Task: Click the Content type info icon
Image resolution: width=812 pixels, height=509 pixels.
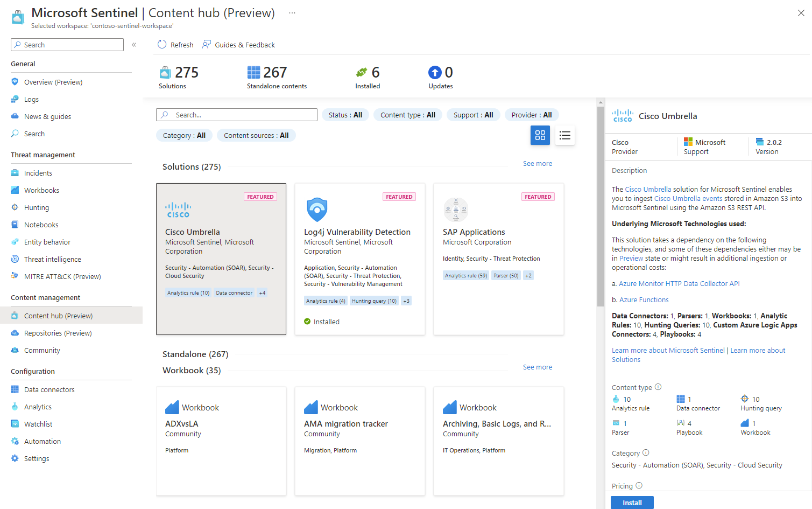Action: [x=658, y=387]
